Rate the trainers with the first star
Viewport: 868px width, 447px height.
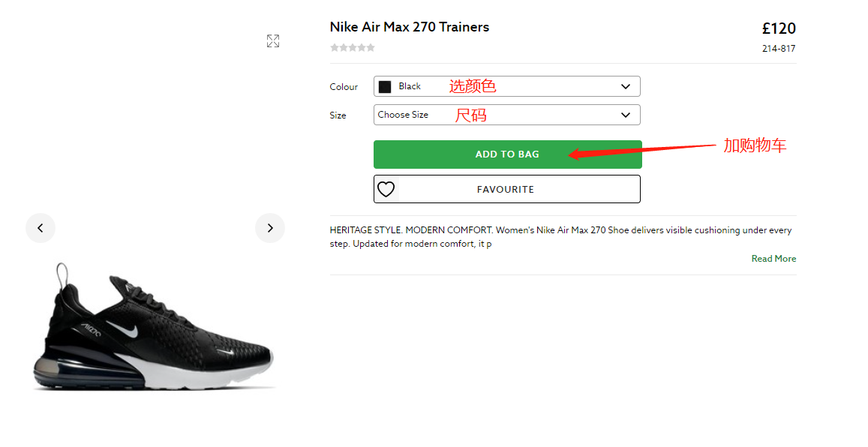pyautogui.click(x=335, y=47)
